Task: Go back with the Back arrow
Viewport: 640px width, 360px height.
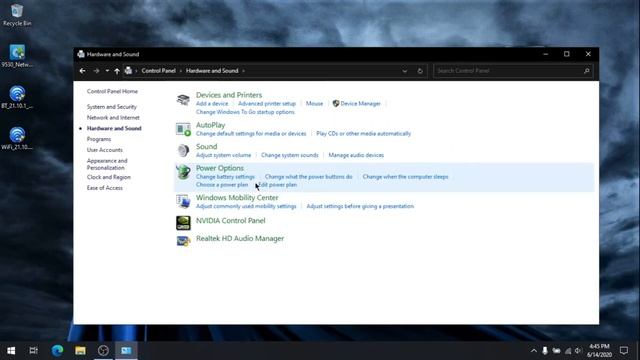Action: (82, 71)
